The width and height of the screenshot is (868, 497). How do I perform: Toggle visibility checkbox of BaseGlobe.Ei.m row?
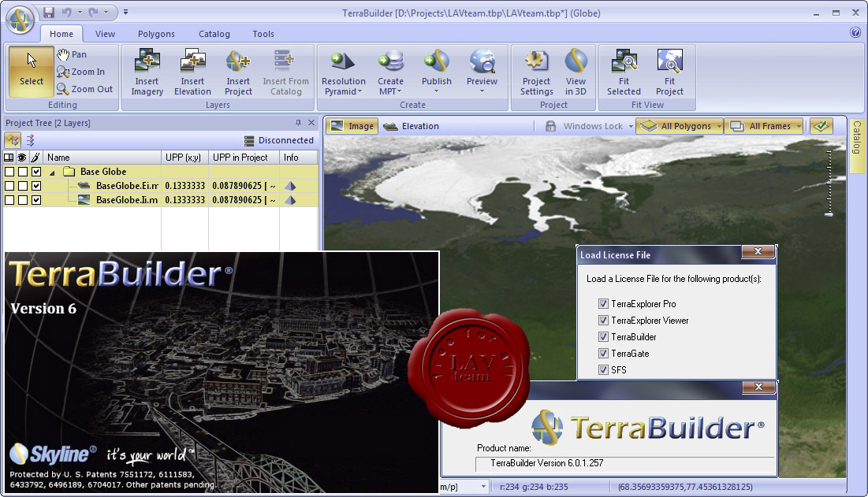(23, 186)
